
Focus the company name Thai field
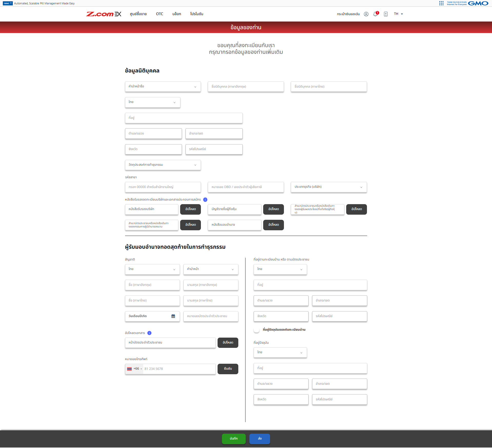tap(329, 87)
